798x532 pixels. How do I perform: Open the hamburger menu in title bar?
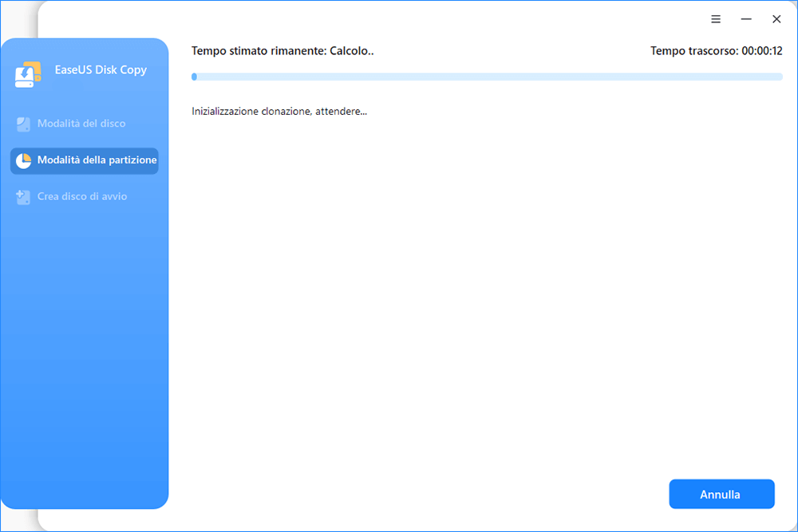pos(716,19)
